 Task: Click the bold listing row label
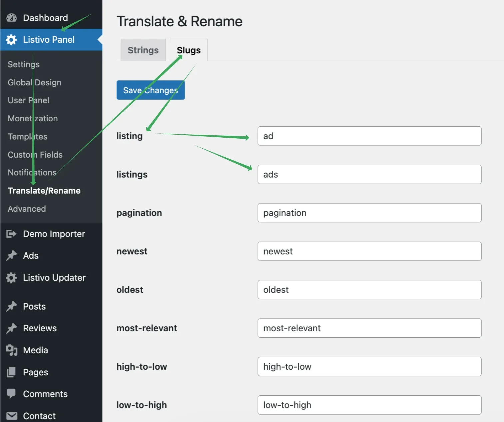click(x=130, y=136)
